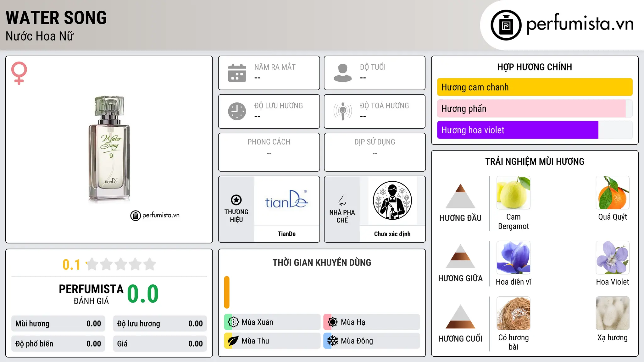Screen dimensions: 644x362
Task: Click the HỢP HƯƠNG CHÍNH heading
Action: click(x=535, y=67)
